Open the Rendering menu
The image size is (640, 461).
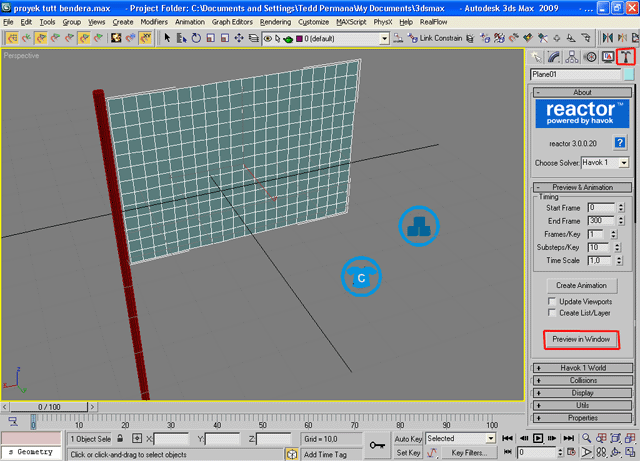(276, 22)
